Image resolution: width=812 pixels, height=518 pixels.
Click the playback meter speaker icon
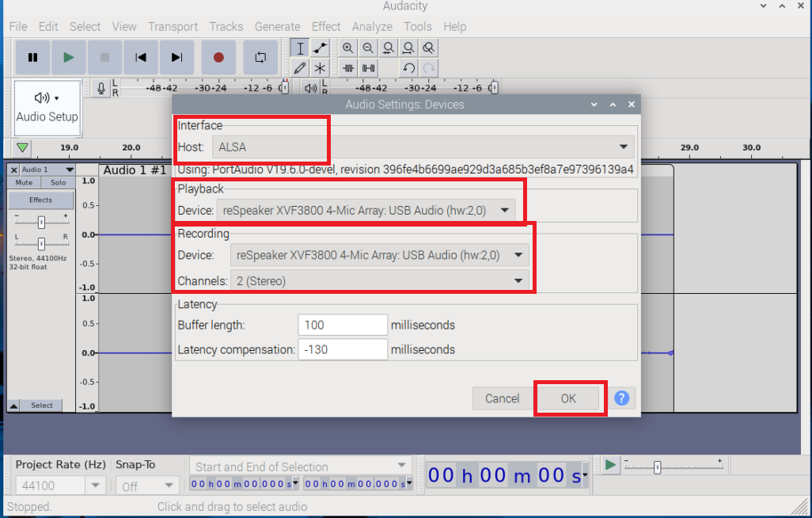click(311, 89)
